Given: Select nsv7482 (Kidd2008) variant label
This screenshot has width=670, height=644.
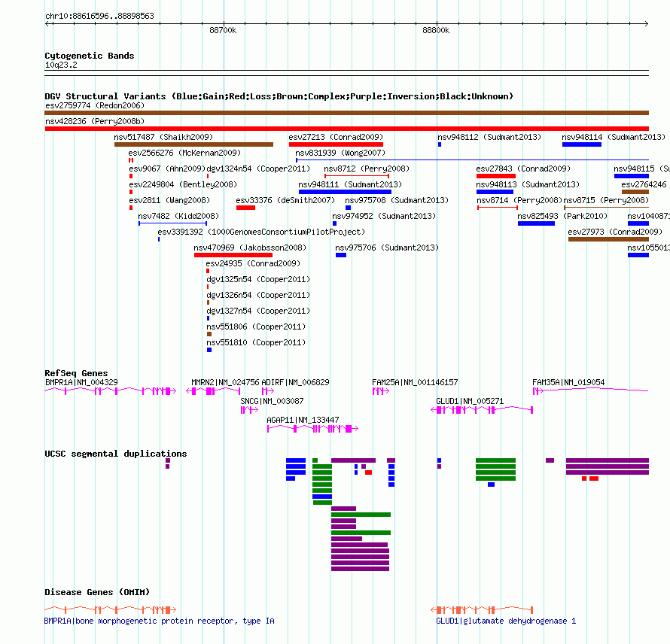Looking at the screenshot, I should point(178,216).
